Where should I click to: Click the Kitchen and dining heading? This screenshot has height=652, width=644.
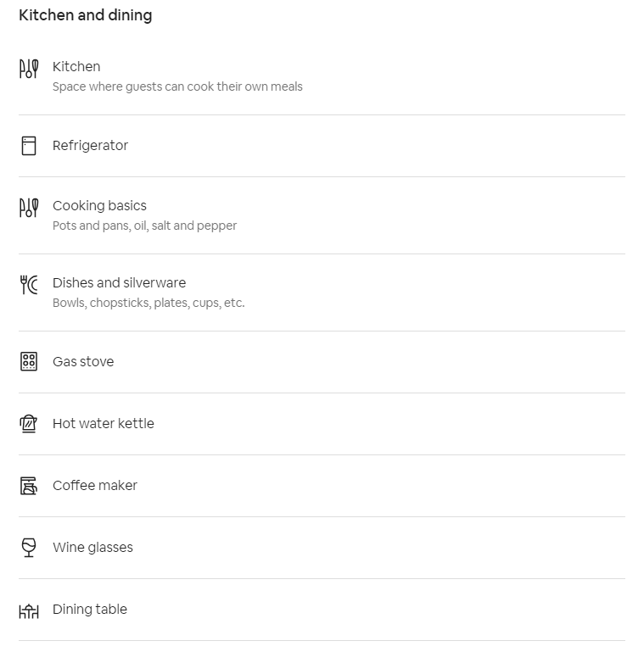tap(86, 15)
